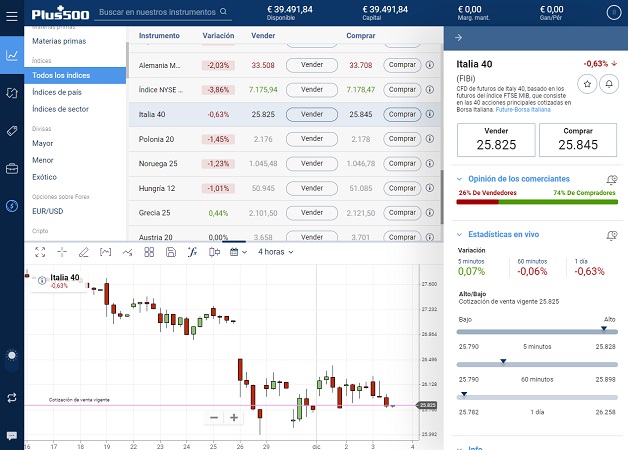Open the 4 horas timeframe dropdown
The width and height of the screenshot is (628, 450).
click(x=276, y=252)
